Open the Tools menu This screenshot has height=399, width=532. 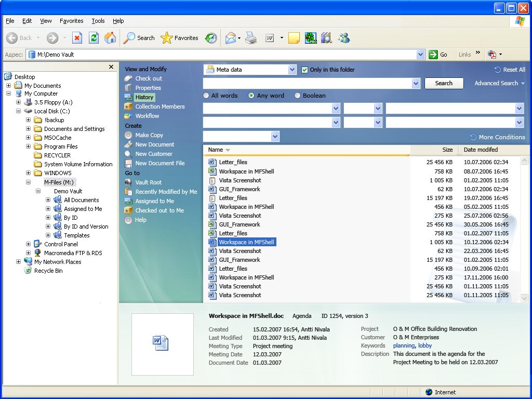pyautogui.click(x=98, y=21)
